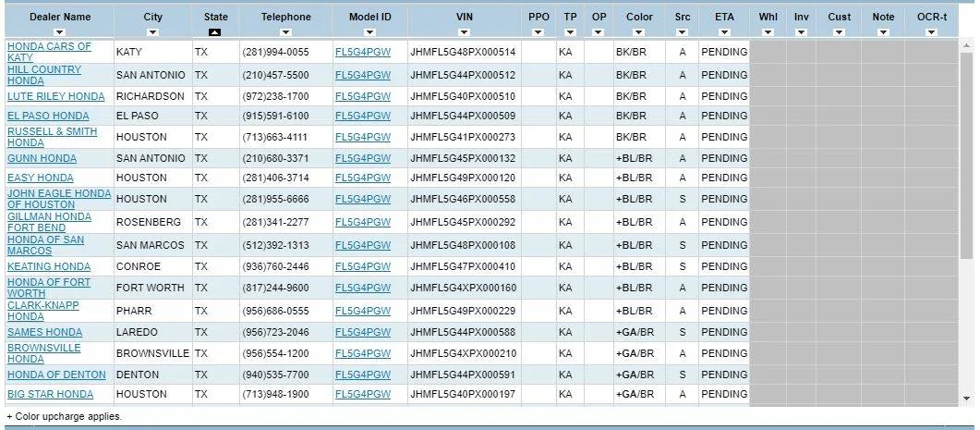Select telephone (936)760-2446
The image size is (980, 430).
click(x=275, y=266)
